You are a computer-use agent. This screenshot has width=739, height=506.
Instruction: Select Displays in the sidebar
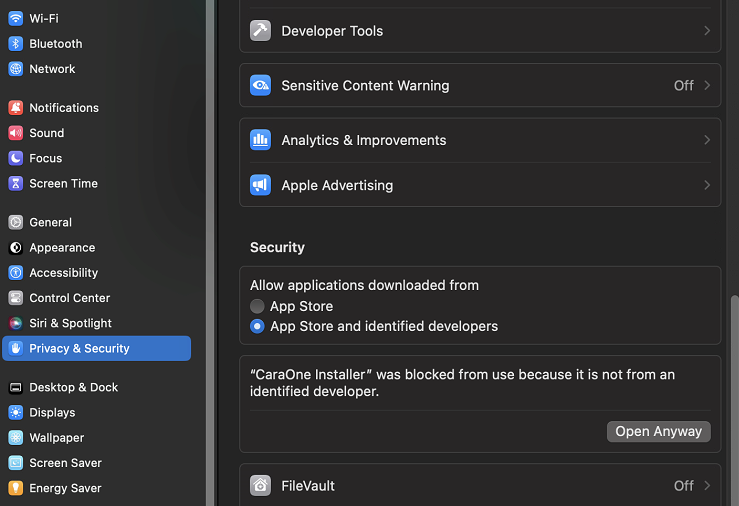(96, 412)
